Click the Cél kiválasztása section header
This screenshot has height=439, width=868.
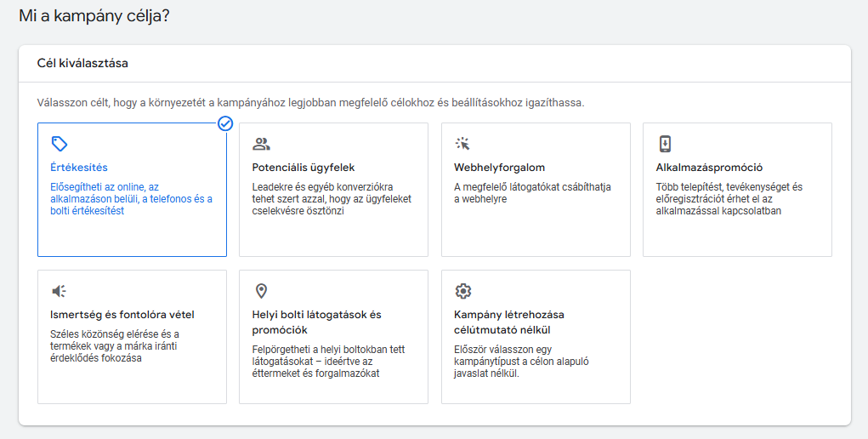point(82,64)
